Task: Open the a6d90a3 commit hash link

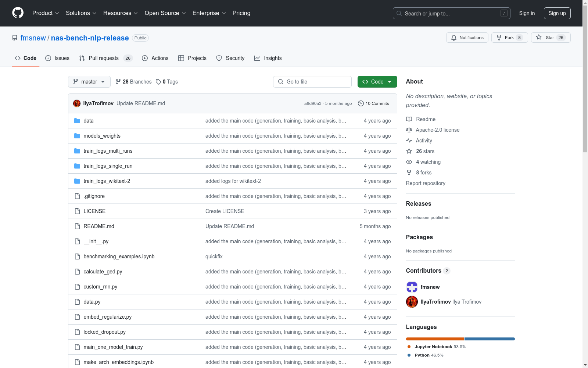Action: [x=313, y=103]
